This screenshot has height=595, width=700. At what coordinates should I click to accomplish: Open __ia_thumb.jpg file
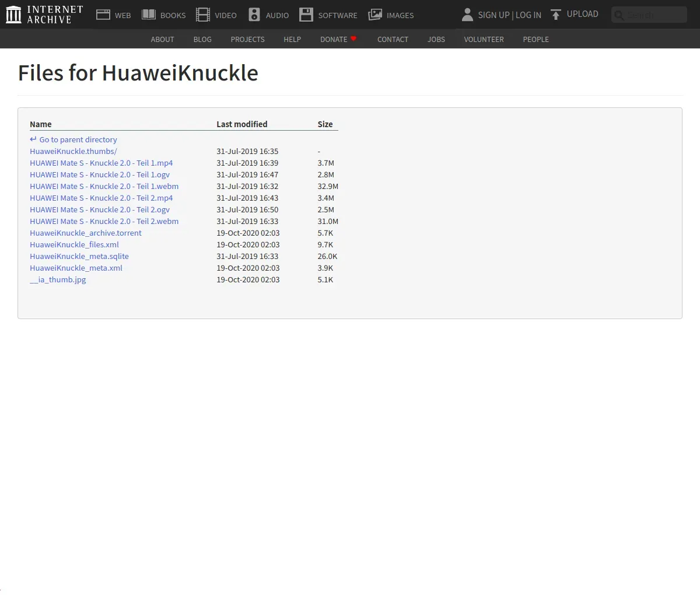pos(58,279)
